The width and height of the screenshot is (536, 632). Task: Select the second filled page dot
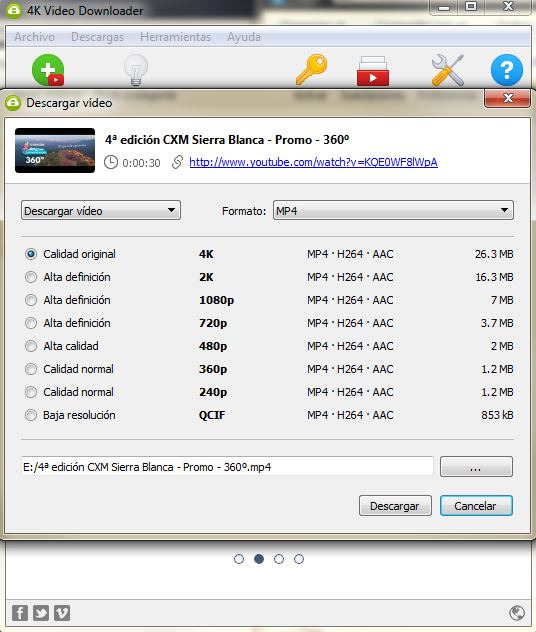pos(259,559)
